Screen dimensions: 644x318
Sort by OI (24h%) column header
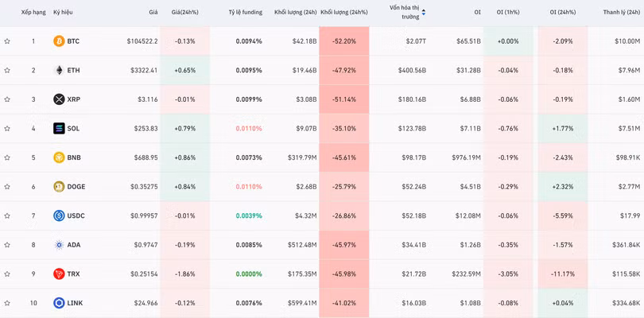[563, 13]
